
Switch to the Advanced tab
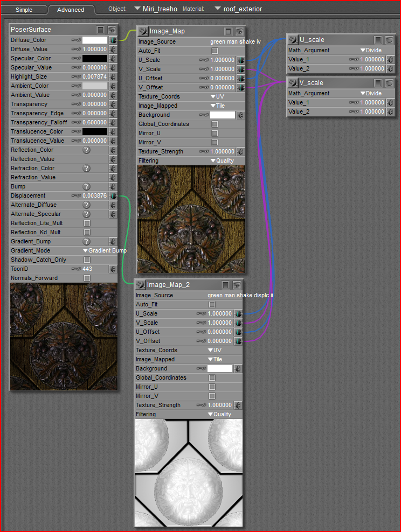click(71, 10)
